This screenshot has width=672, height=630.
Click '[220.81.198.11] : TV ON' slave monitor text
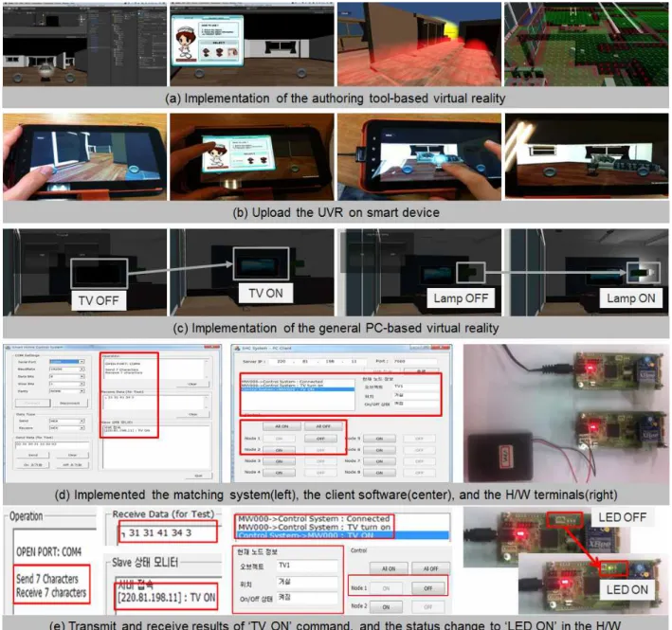click(x=167, y=598)
